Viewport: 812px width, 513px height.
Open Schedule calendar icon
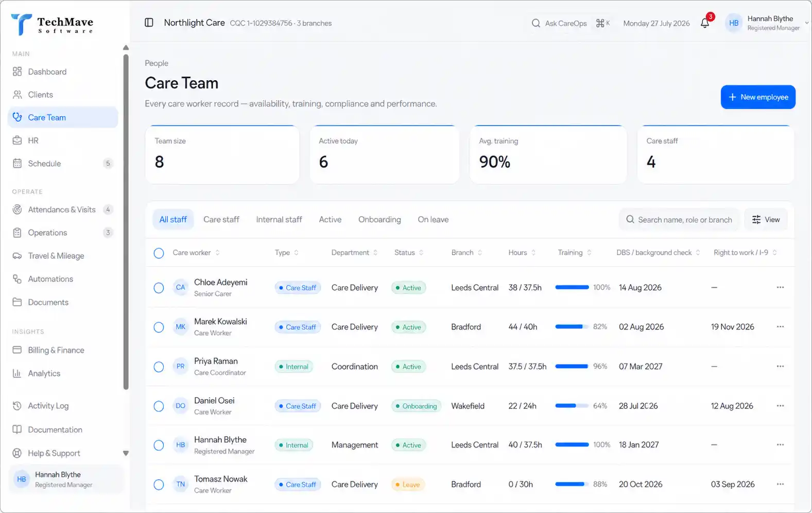(x=18, y=164)
